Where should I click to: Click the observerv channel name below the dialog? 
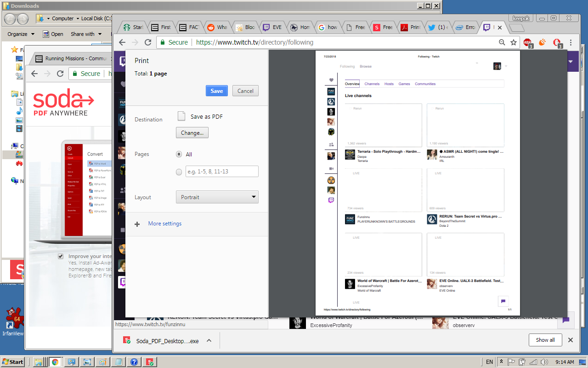(x=464, y=325)
